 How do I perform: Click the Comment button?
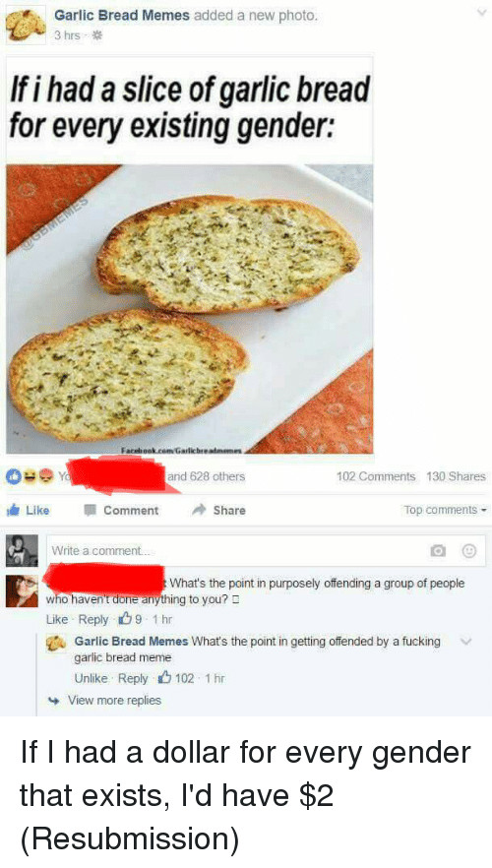click(x=123, y=511)
